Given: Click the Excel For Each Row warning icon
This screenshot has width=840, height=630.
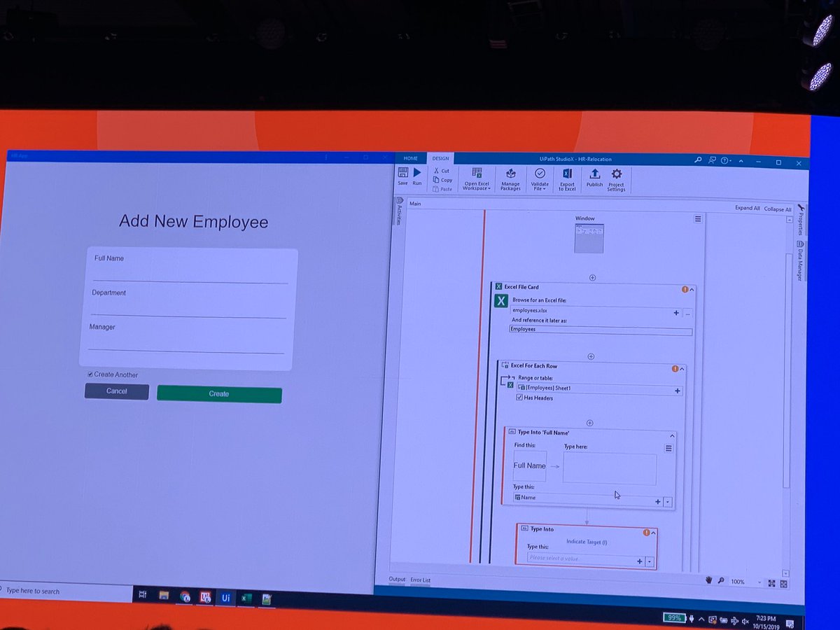Looking at the screenshot, I should click(x=675, y=368).
